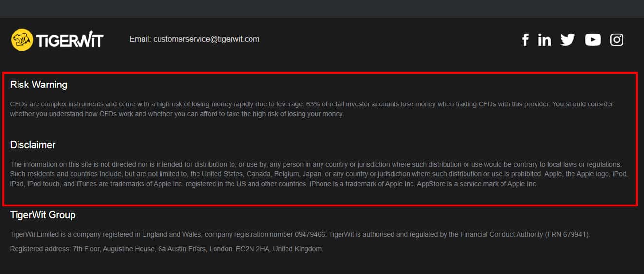Screen dimensions: 644x274
Task: Click the Registered address line
Action: tap(166, 249)
